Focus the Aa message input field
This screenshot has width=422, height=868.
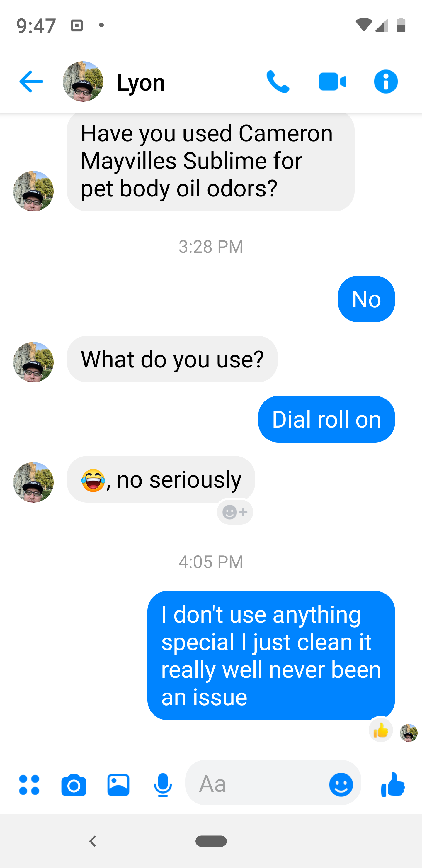tap(256, 784)
